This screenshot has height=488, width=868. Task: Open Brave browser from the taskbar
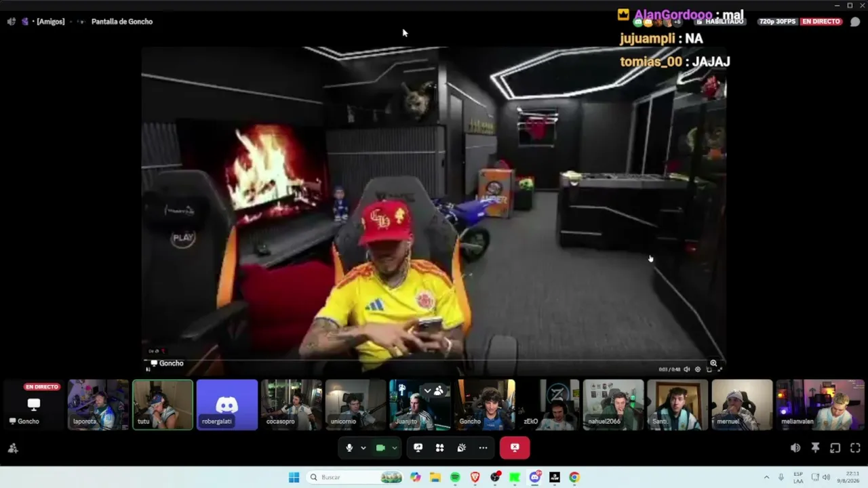(475, 477)
